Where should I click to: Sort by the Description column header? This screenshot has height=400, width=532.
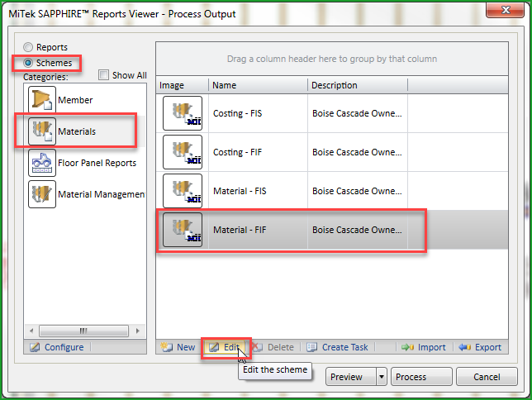(357, 85)
